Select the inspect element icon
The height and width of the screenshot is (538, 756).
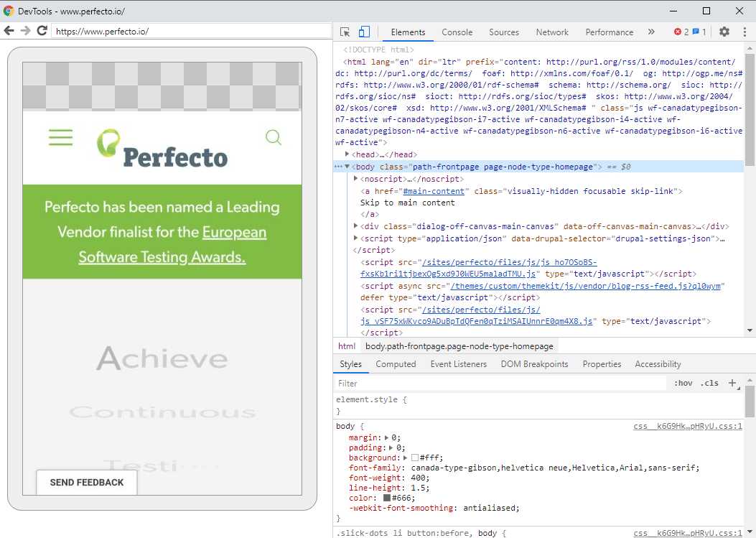346,32
